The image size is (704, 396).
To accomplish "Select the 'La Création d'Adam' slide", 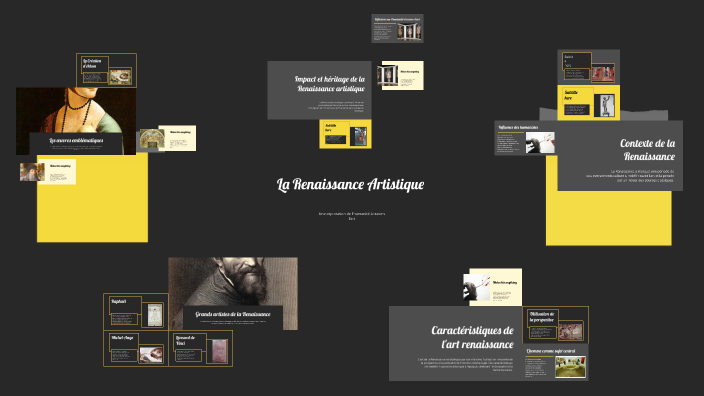I will [106, 70].
